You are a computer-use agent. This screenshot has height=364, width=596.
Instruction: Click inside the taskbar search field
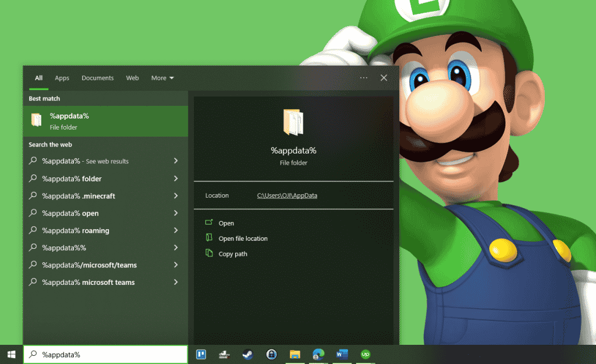click(x=105, y=354)
